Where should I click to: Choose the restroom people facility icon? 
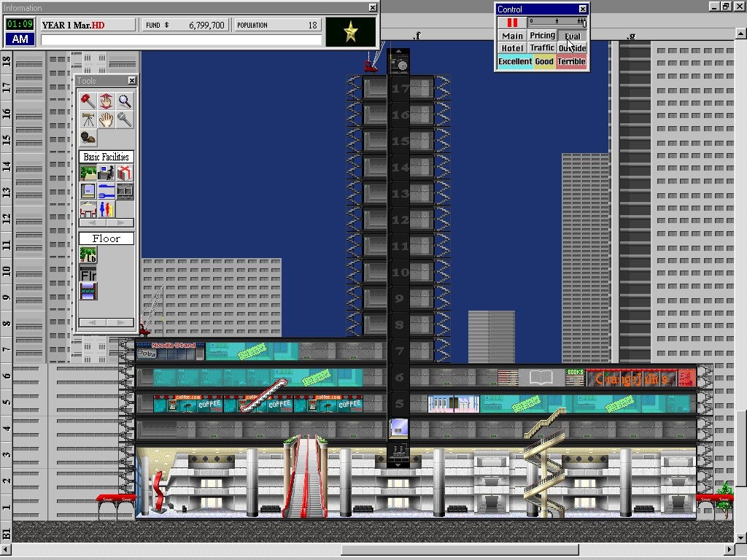tap(107, 209)
